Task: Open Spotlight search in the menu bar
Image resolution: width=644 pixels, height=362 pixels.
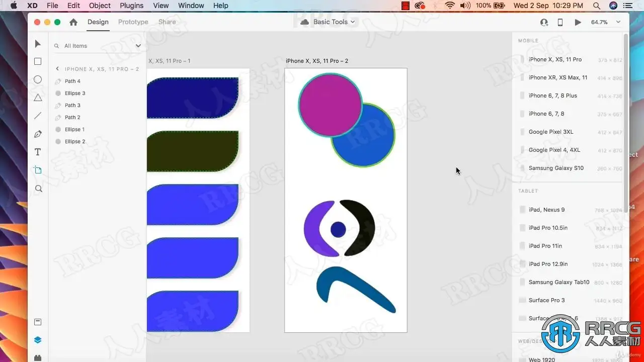Action: coord(597,6)
